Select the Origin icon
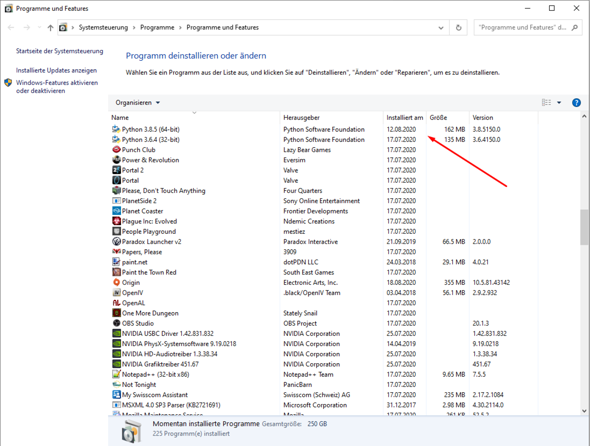This screenshot has width=590, height=446. (116, 282)
